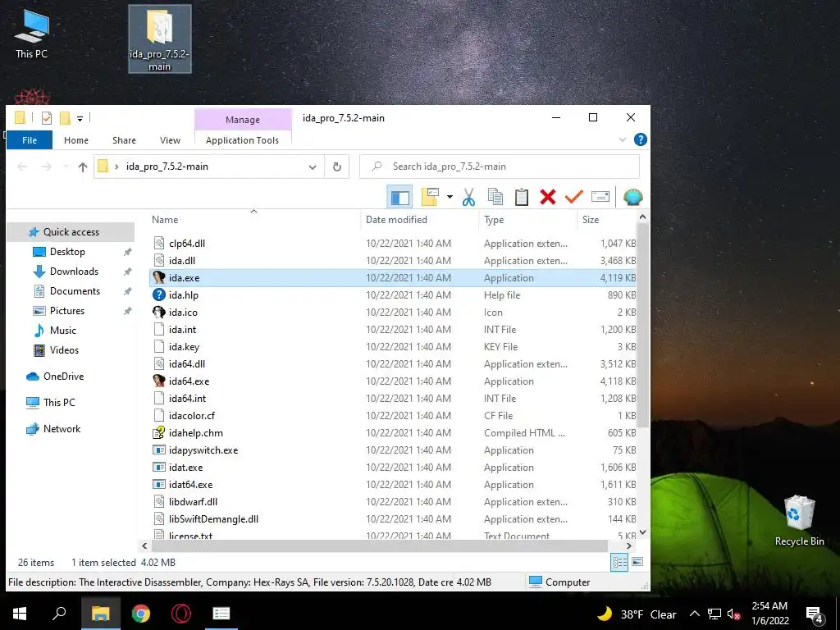
Task: Open the File ribbon tab
Action: click(x=30, y=140)
